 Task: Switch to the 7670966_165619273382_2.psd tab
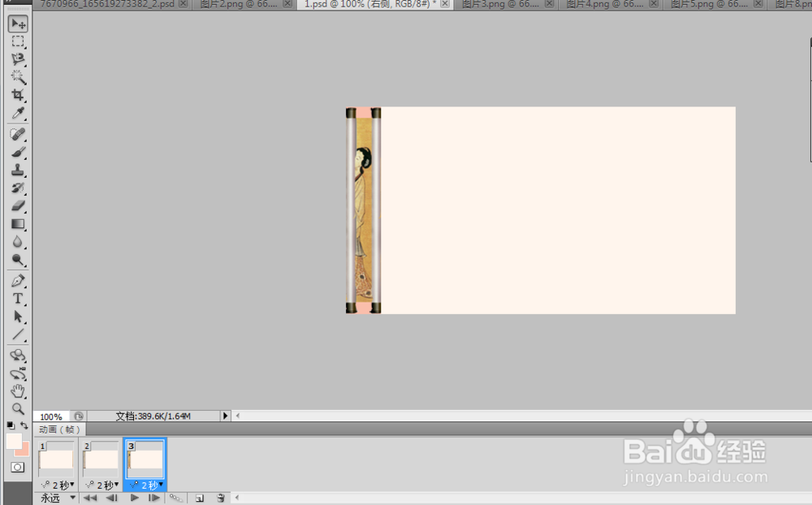tap(107, 4)
